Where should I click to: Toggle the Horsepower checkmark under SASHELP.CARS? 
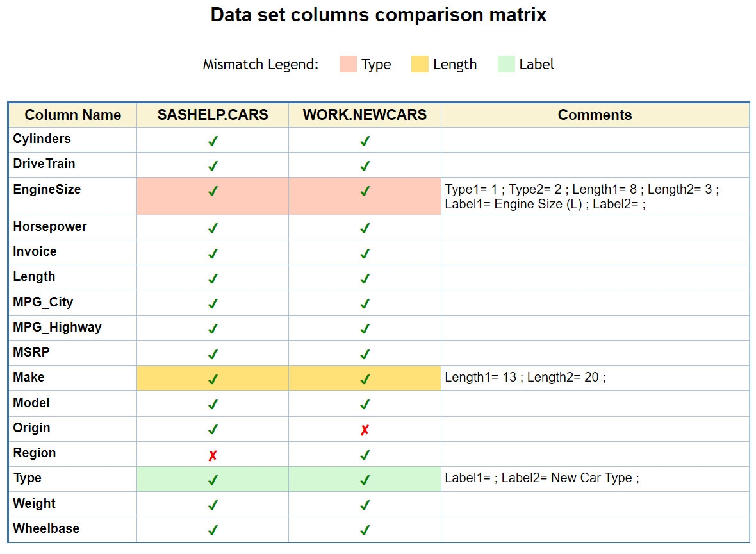click(212, 227)
